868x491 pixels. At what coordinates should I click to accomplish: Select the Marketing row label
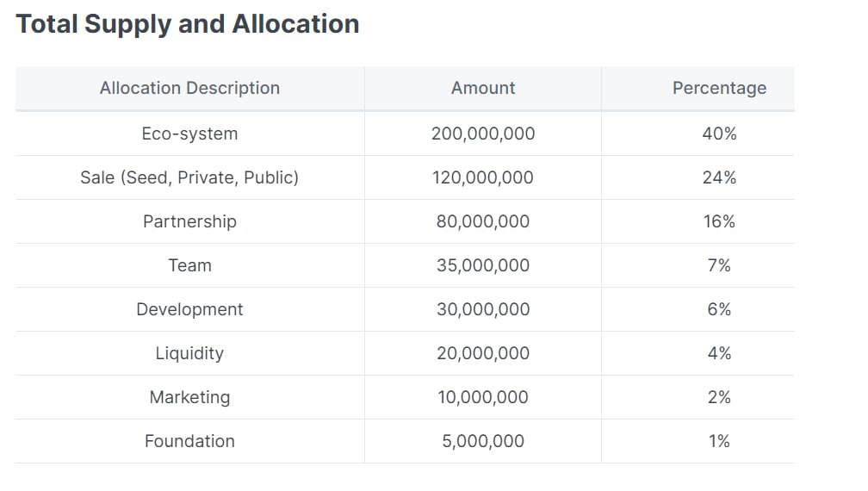coord(189,397)
